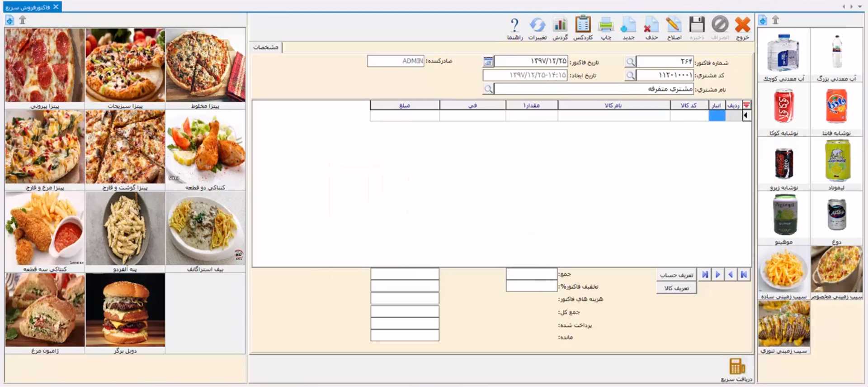Click the New (جدید) invoice icon
The width and height of the screenshot is (868, 387).
(x=628, y=27)
